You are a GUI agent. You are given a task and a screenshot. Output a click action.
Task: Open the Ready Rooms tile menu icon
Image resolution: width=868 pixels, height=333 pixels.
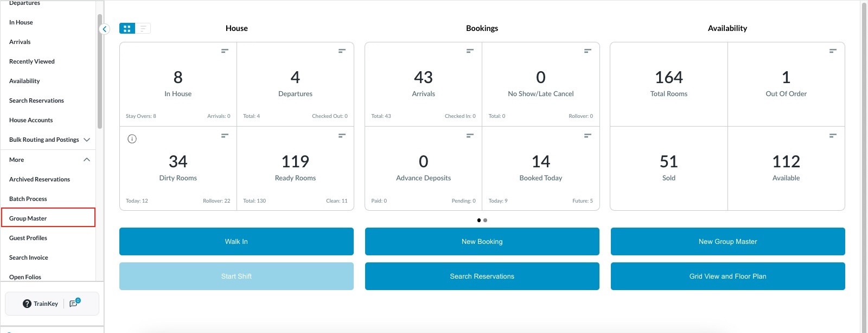click(342, 136)
